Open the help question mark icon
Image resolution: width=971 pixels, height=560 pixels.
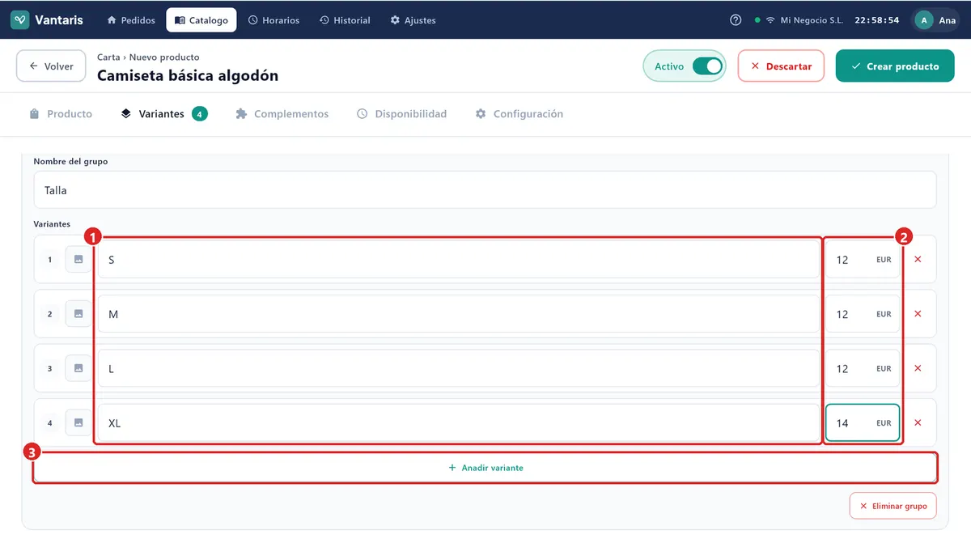pos(736,20)
